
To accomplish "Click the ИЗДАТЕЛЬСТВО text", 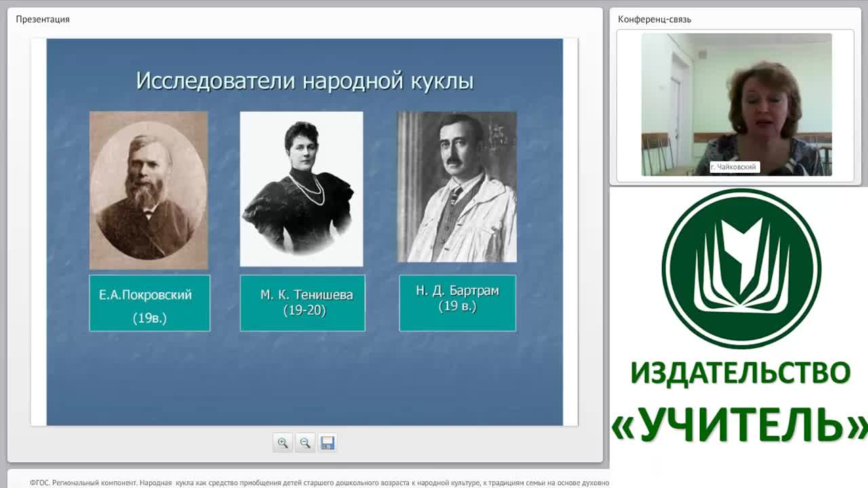I will coord(741,373).
